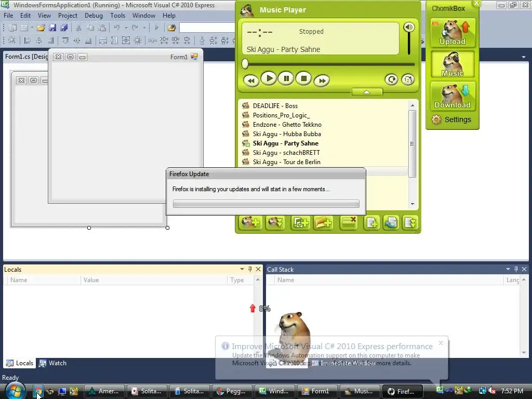This screenshot has height=399, width=532.
Task: Click the Download button in ChomikBox
Action: pyautogui.click(x=453, y=96)
